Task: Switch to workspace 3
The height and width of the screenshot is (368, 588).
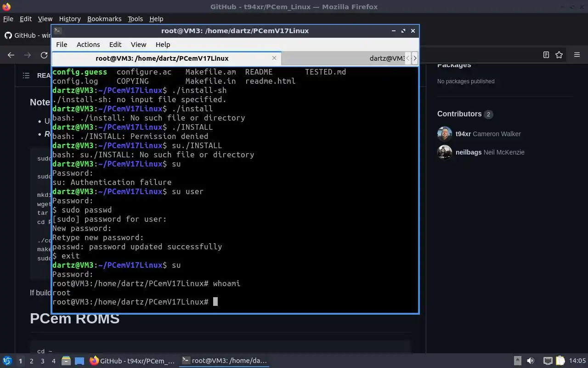Action: pos(43,361)
